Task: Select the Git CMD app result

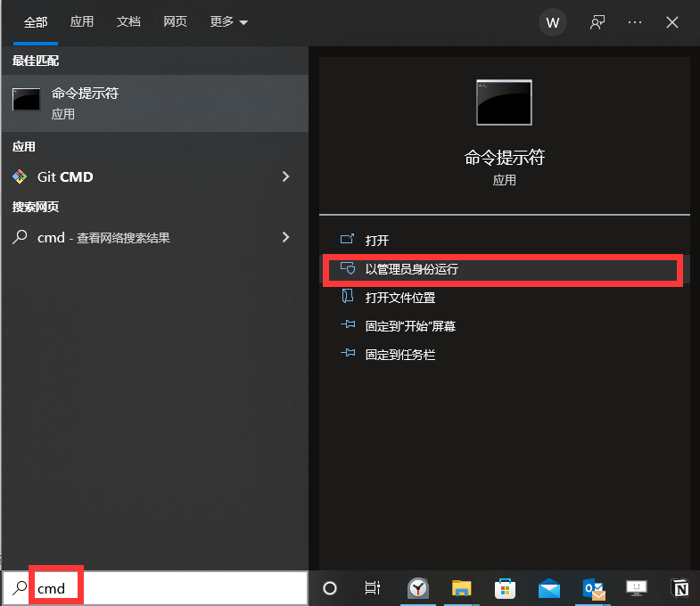Action: pos(155,176)
